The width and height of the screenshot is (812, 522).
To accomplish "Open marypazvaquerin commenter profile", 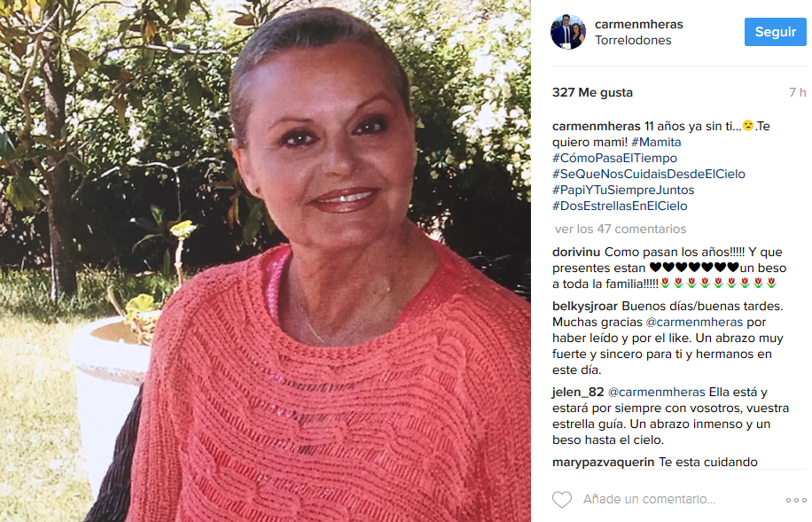I will pyautogui.click(x=604, y=462).
